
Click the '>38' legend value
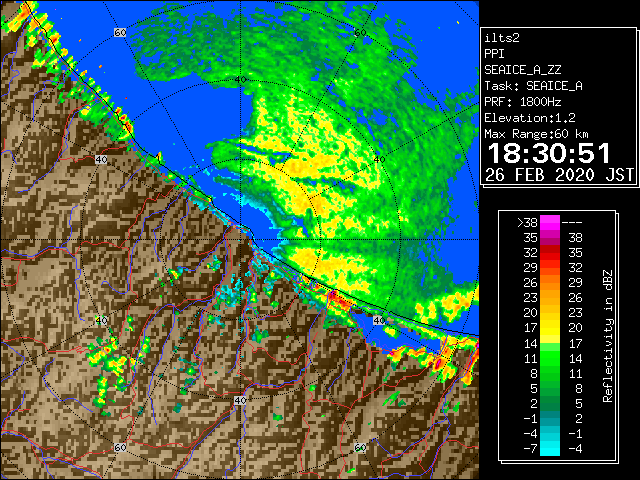pyautogui.click(x=527, y=222)
